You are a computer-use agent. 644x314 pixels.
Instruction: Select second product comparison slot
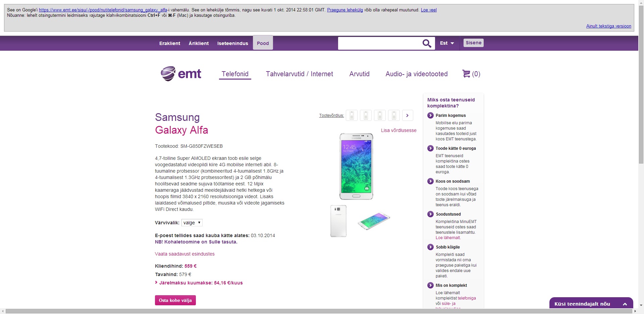click(x=366, y=115)
